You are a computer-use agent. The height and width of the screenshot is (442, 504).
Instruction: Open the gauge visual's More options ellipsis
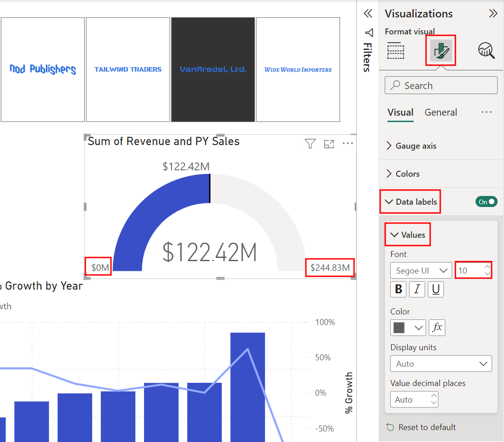pyautogui.click(x=348, y=144)
